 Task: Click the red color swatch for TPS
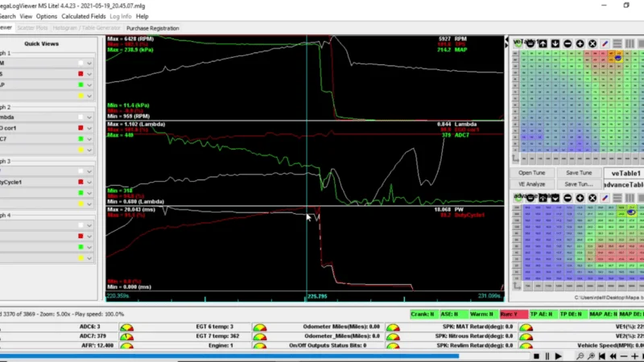point(81,74)
